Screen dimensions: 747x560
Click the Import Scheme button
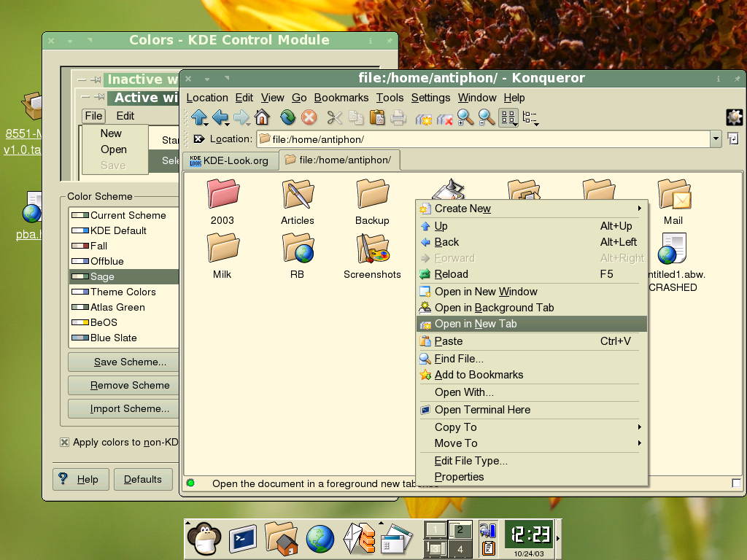pos(124,408)
